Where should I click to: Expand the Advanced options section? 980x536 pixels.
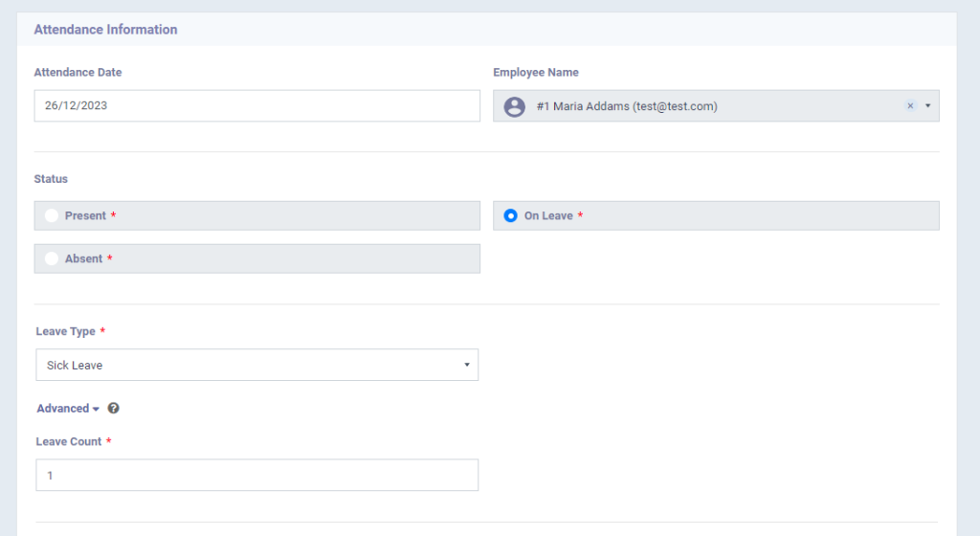point(68,409)
